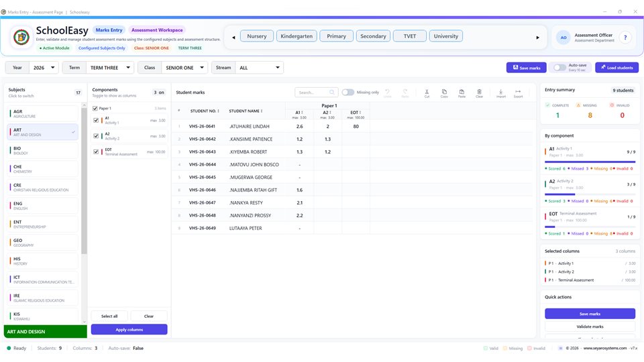644x362 pixels.
Task: Click the EOT Terminal Assessment progress bar
Action: point(590,227)
